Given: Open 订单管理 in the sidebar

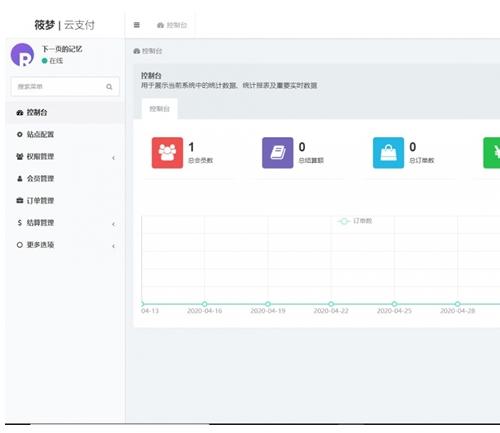Looking at the screenshot, I should click(x=65, y=201).
